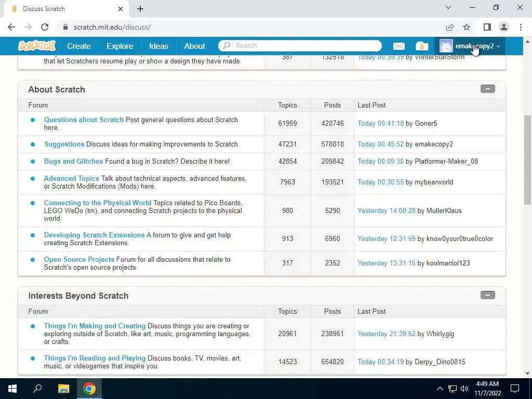Open Windows Start menu

12,389
